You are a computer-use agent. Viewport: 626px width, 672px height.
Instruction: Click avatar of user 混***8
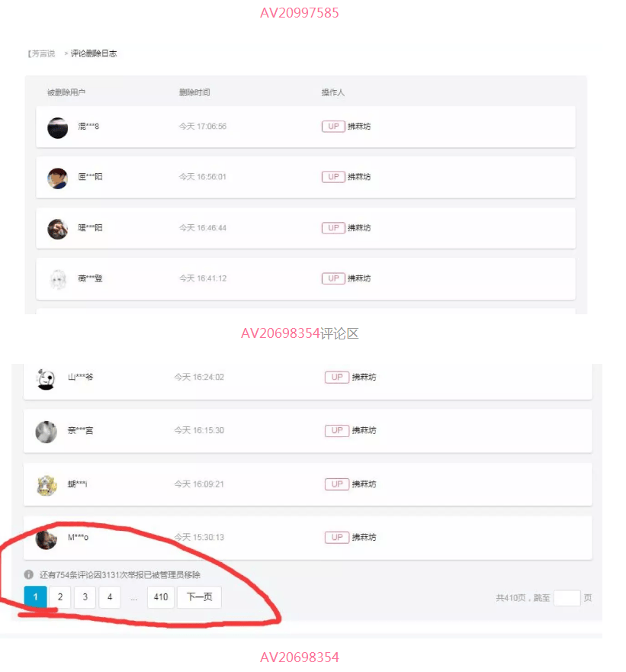(58, 127)
